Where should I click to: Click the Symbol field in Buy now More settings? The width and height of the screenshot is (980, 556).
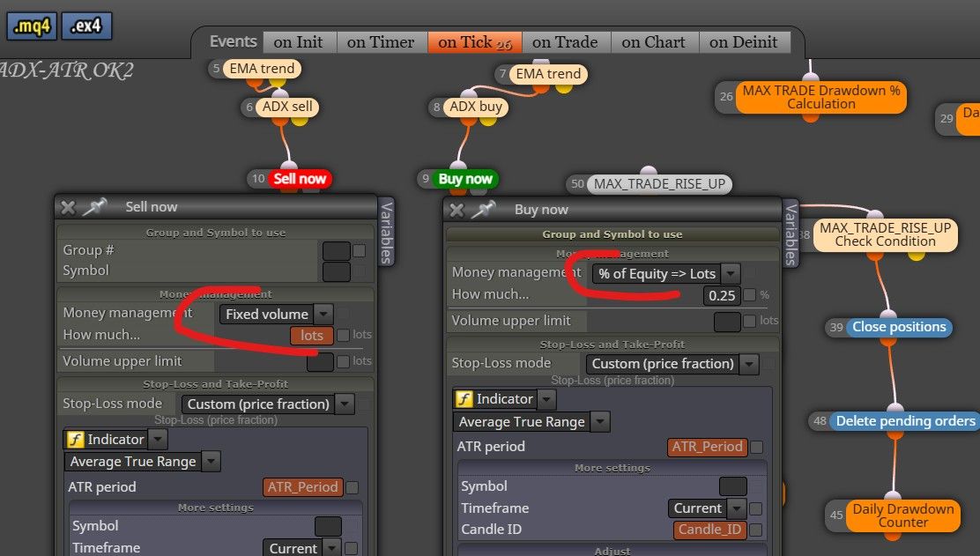(733, 486)
